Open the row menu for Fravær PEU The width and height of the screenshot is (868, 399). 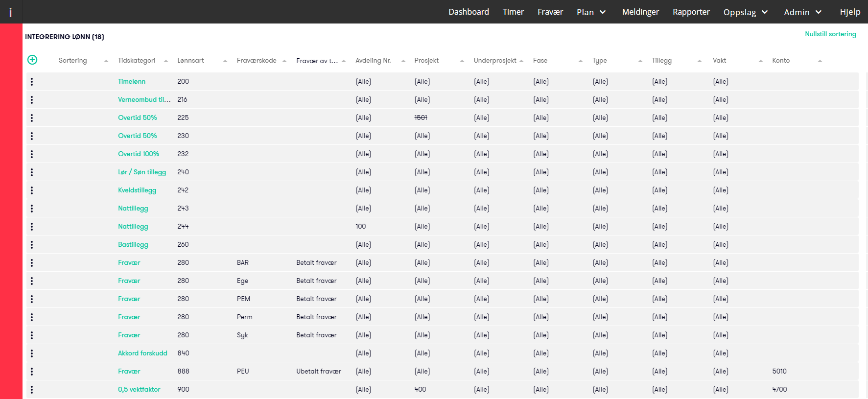tap(32, 372)
